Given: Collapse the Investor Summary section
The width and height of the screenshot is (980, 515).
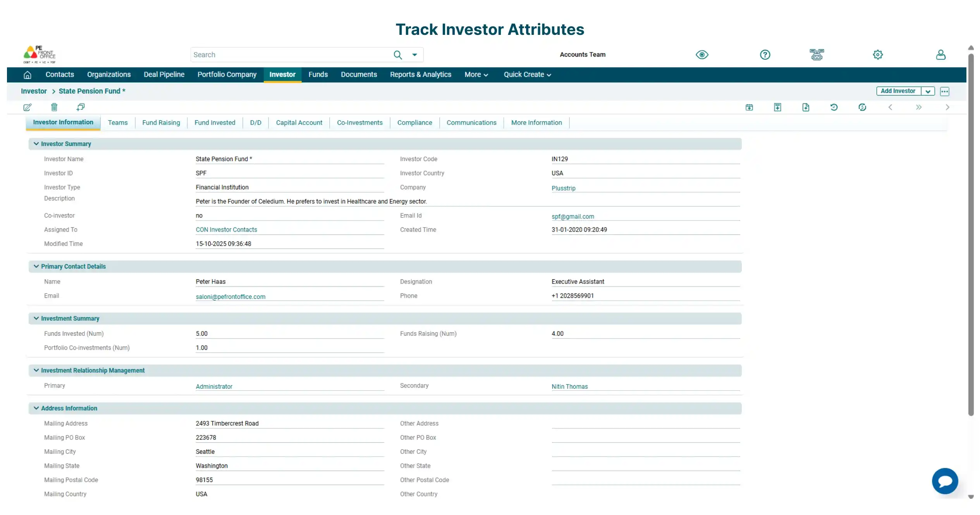Looking at the screenshot, I should pyautogui.click(x=36, y=144).
